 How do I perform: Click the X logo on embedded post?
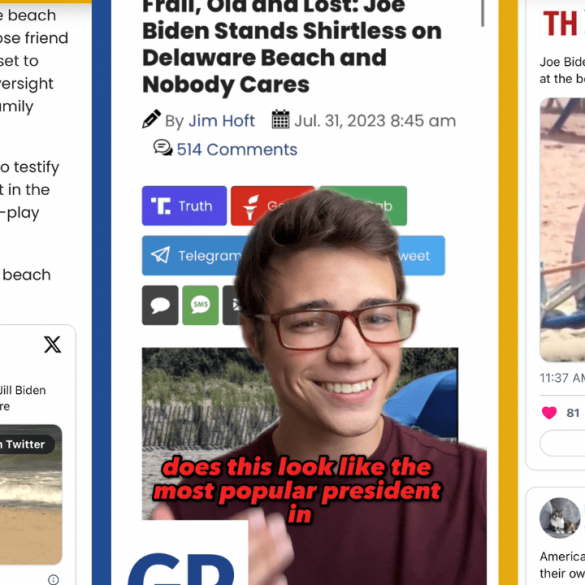(52, 344)
